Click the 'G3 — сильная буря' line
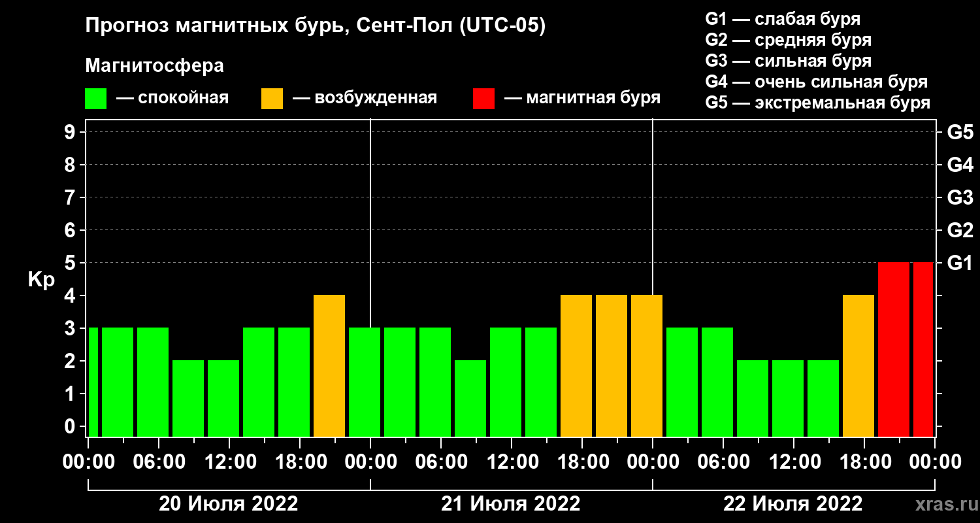 point(788,61)
